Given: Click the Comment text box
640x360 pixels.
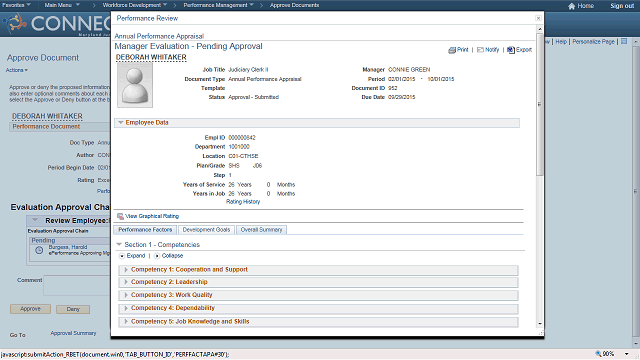Looking at the screenshot, I should click(x=77, y=285).
